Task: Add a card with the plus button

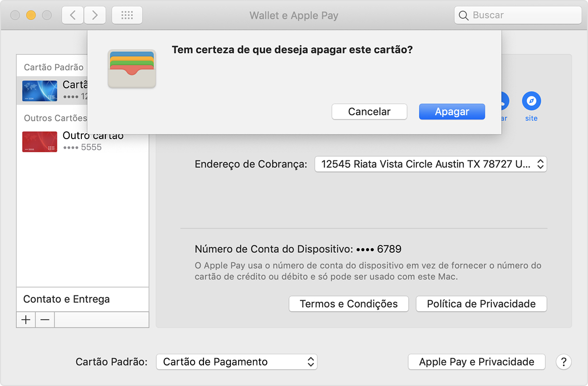Action: [26, 319]
